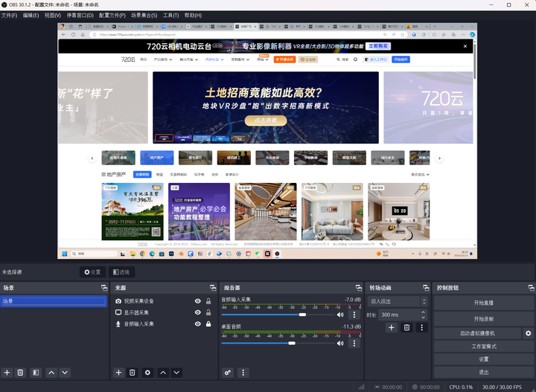This screenshot has height=392, width=536.
Task: Move scene down arrow in Scenes panel
Action: pyautogui.click(x=65, y=373)
